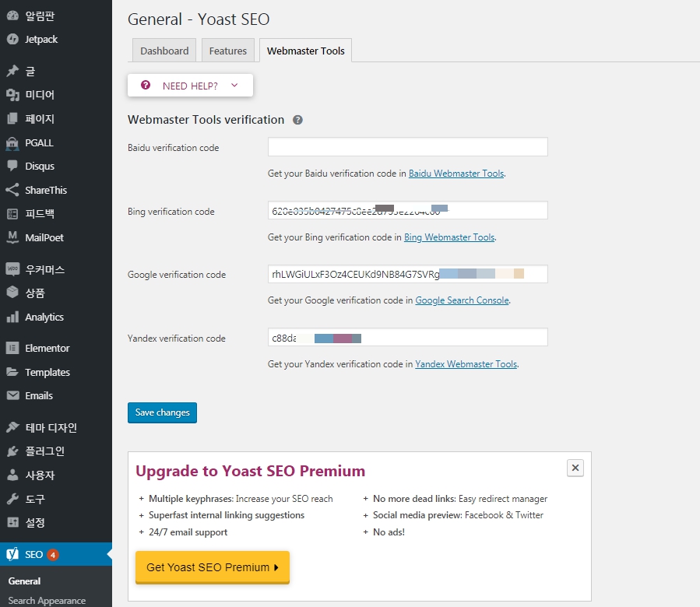Click the Yoast SEO logo icon
The width and height of the screenshot is (700, 607).
pyautogui.click(x=12, y=554)
